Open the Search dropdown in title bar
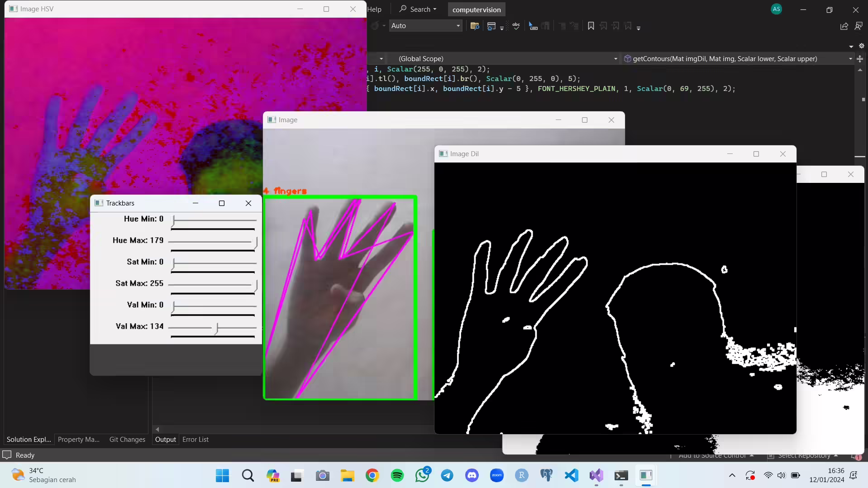 (418, 9)
